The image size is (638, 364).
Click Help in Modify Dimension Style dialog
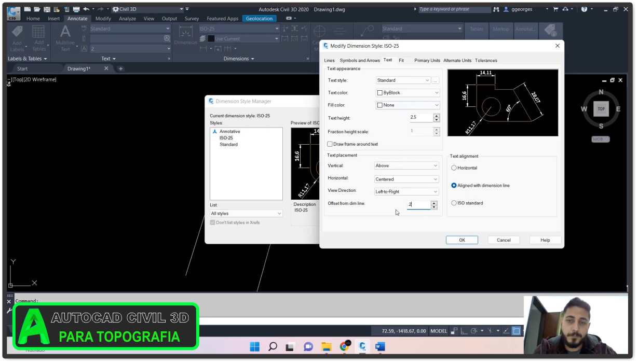click(545, 240)
